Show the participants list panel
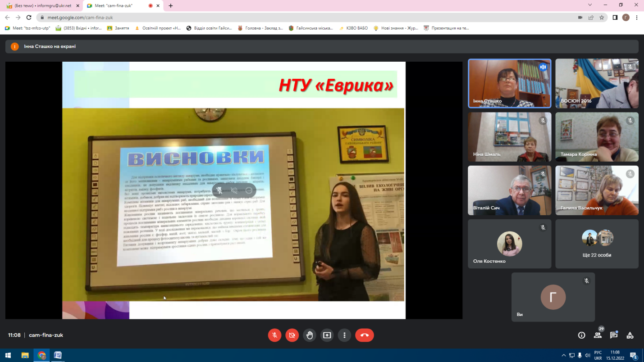The width and height of the screenshot is (644, 362). pyautogui.click(x=598, y=335)
